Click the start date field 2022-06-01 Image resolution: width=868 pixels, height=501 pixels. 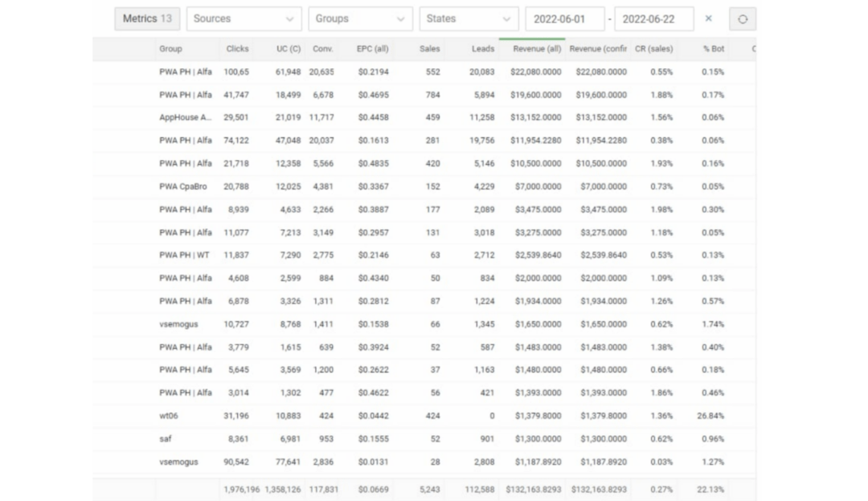564,18
